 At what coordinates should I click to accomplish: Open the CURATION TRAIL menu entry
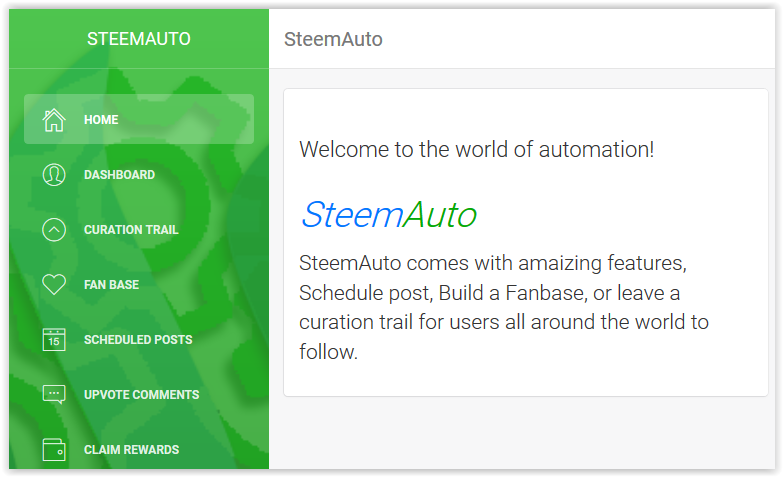pos(131,230)
